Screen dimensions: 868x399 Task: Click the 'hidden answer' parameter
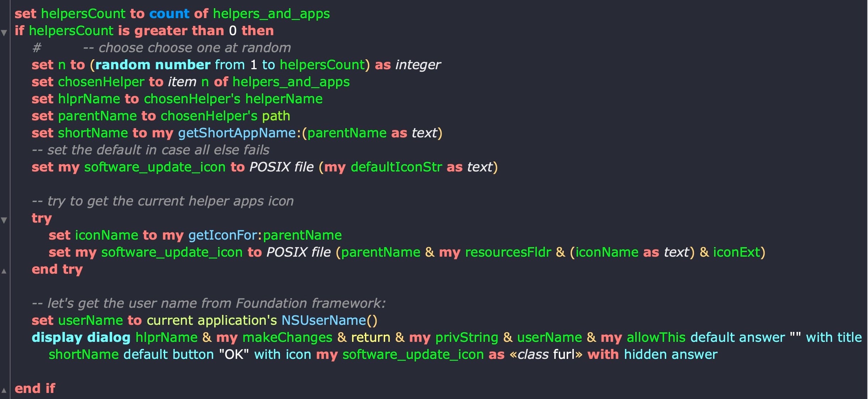coord(670,355)
